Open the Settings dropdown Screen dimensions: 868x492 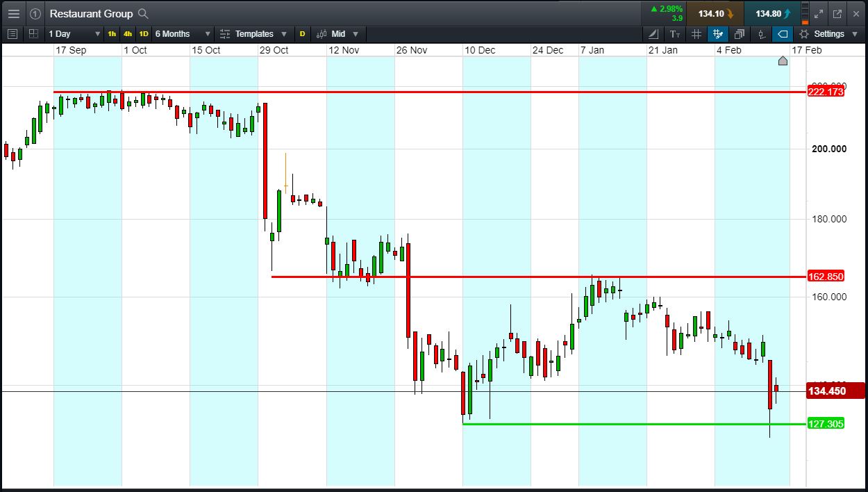(829, 33)
